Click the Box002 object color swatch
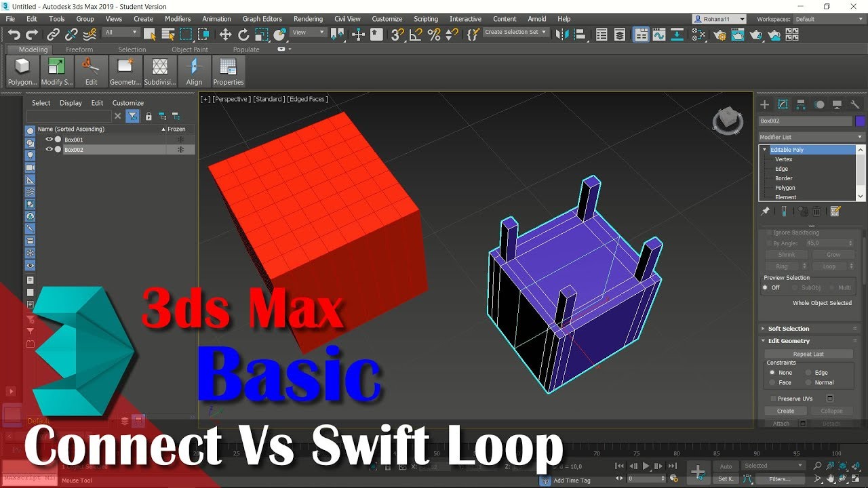The height and width of the screenshot is (488, 868). pyautogui.click(x=860, y=121)
